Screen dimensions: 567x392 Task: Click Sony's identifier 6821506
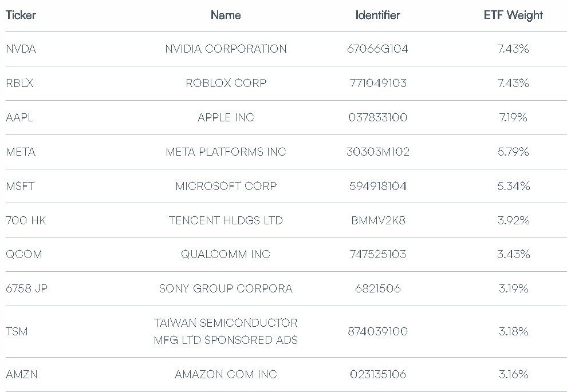click(378, 288)
